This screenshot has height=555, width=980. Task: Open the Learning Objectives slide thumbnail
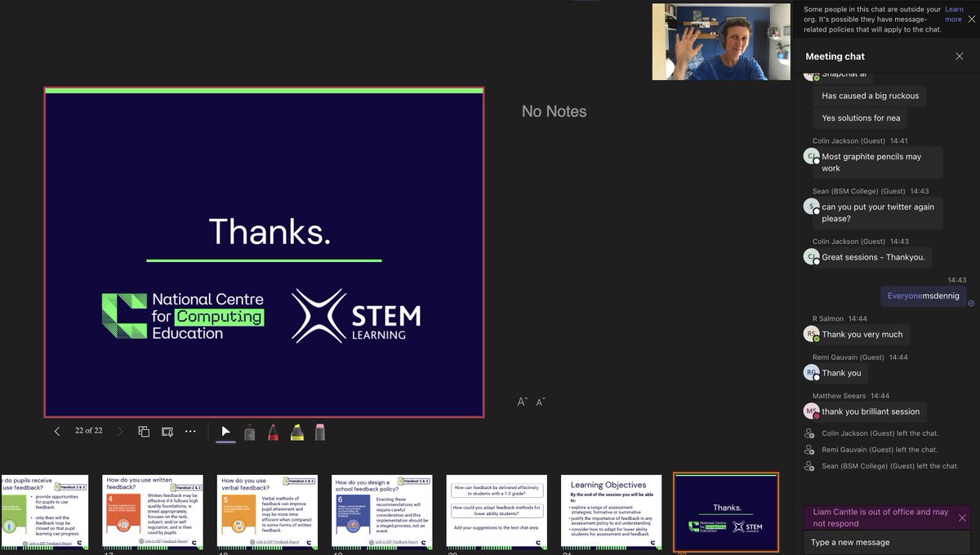click(x=611, y=511)
